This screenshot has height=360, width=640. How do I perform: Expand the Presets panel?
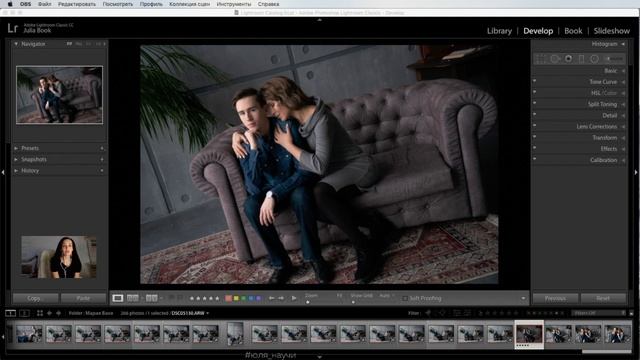[x=16, y=148]
